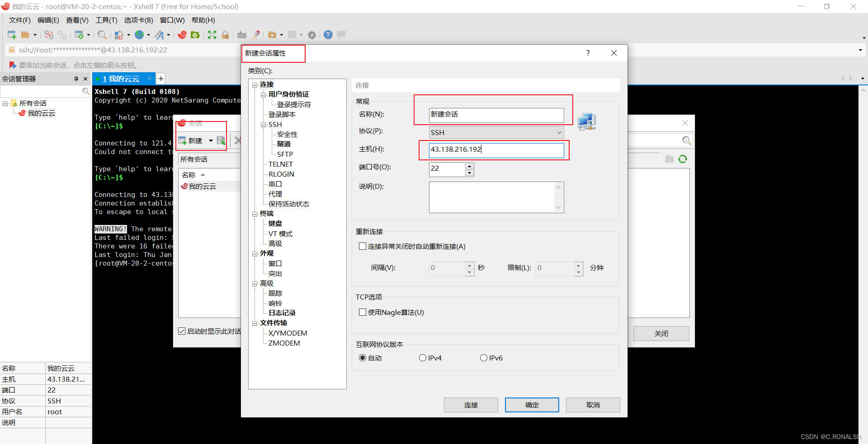Click the session properties icon next to 新建
This screenshot has width=868, height=444.
221,140
